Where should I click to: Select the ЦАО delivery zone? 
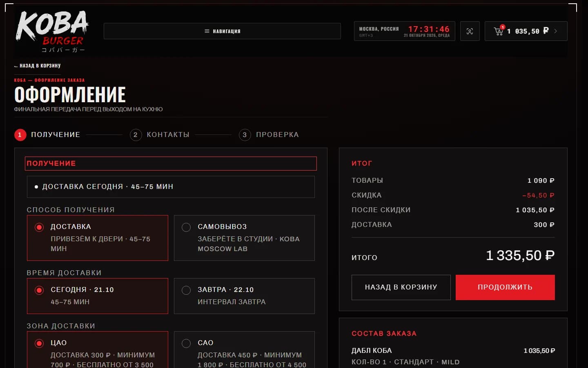click(x=98, y=350)
